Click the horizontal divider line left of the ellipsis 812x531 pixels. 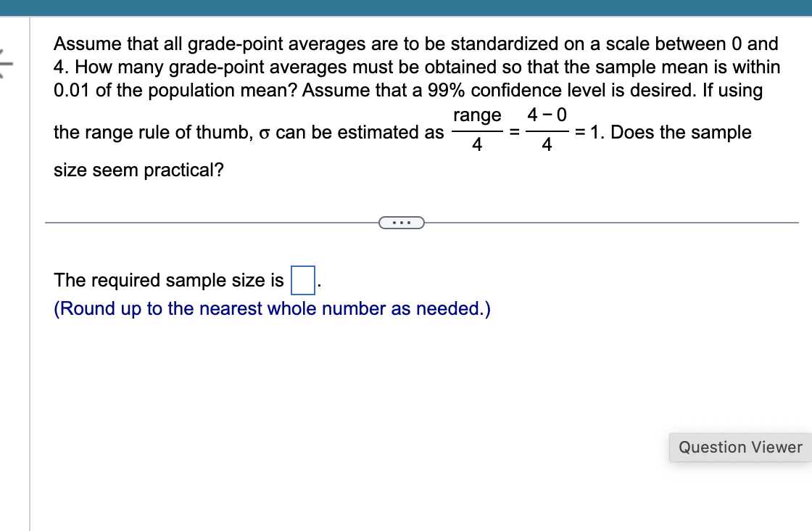pos(212,223)
